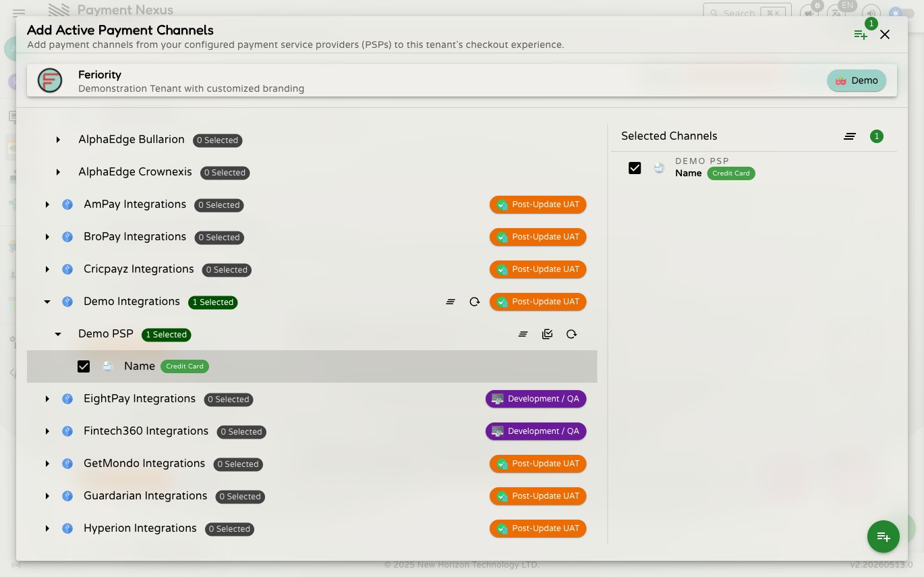
Task: Click GetMondo Post-Update UAT badge
Action: tap(538, 464)
